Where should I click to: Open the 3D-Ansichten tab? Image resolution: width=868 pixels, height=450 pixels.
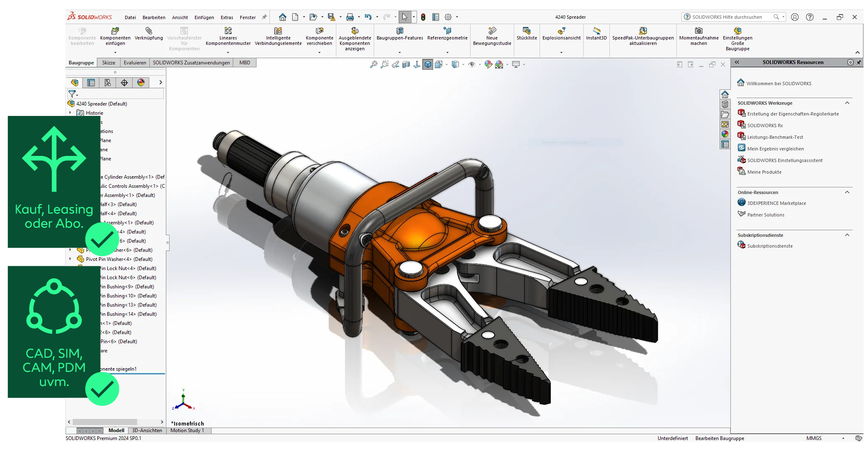pos(147,430)
